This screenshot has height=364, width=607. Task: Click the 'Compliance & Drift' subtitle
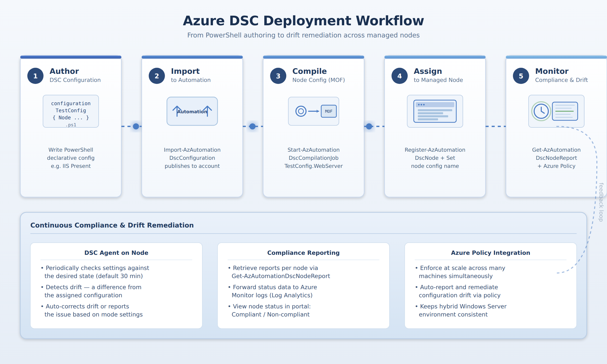click(561, 80)
